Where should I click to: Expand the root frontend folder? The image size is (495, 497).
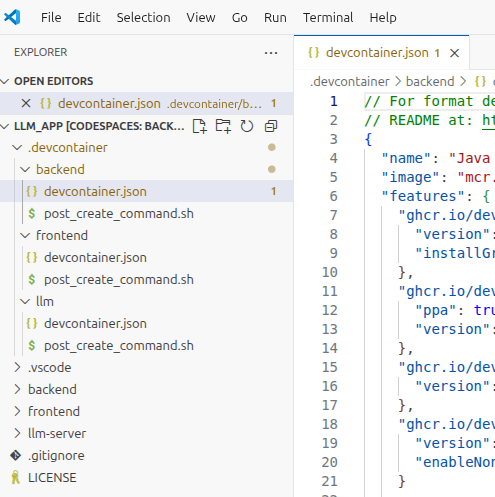coord(17,411)
